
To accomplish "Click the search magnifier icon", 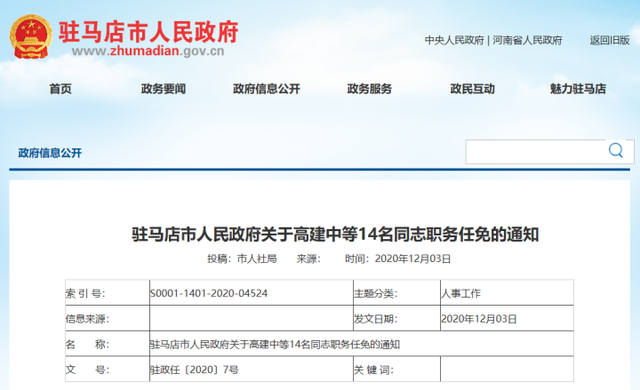I will pos(616,151).
